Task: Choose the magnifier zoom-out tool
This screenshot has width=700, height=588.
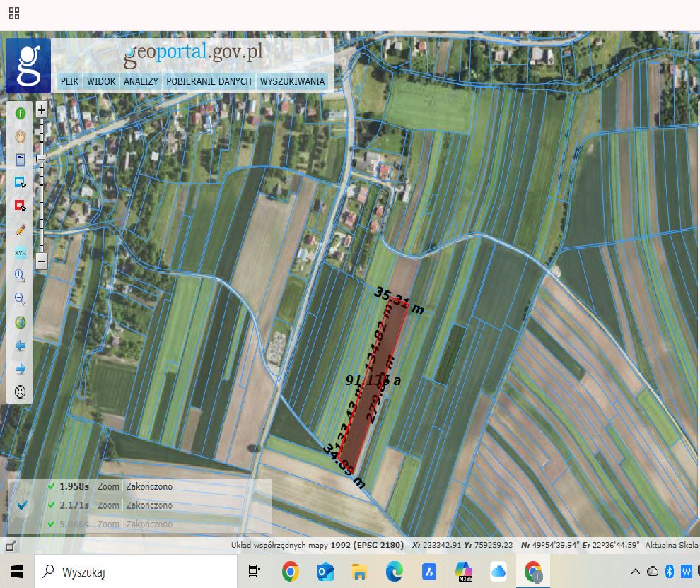Action: point(20,299)
